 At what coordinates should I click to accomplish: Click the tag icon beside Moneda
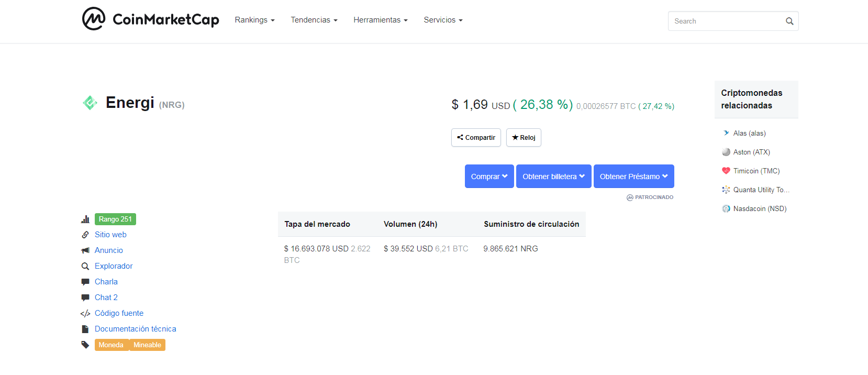(85, 345)
